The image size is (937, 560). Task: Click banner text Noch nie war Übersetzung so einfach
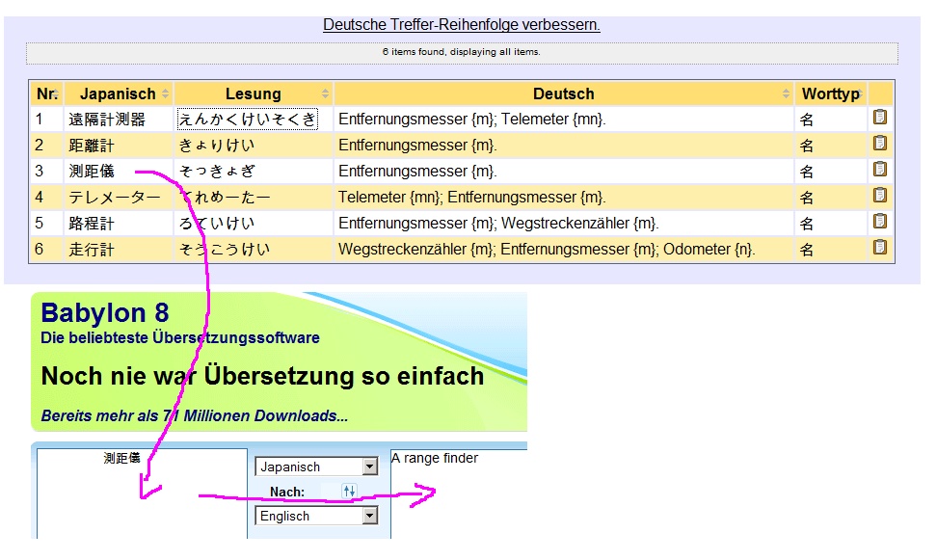coord(262,376)
